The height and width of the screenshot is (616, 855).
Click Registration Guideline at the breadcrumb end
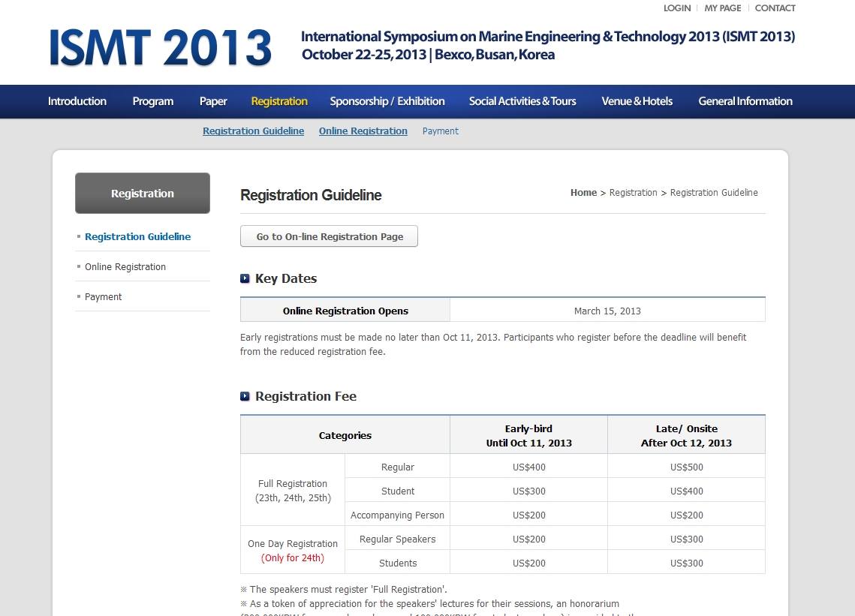pyautogui.click(x=714, y=192)
